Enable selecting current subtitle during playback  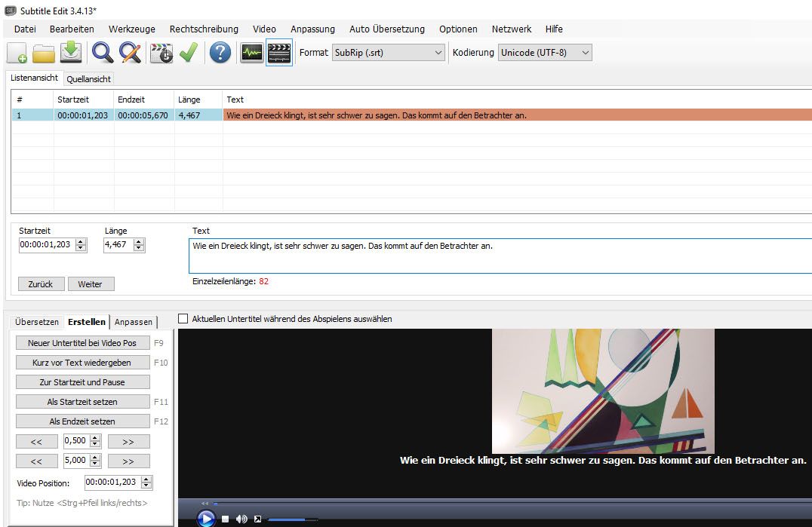click(183, 319)
